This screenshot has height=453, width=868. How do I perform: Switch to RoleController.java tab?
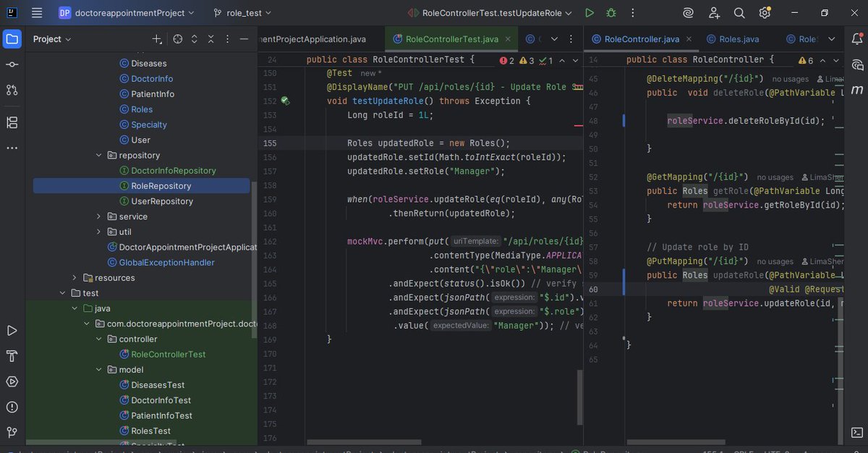coord(642,39)
